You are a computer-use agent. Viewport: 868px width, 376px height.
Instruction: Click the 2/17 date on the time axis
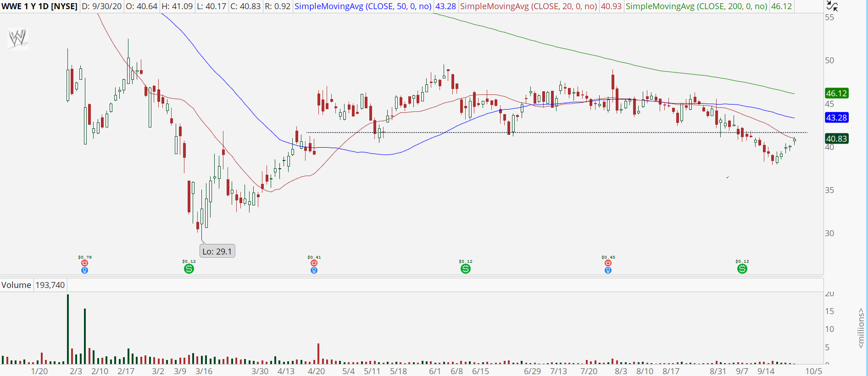coord(126,371)
